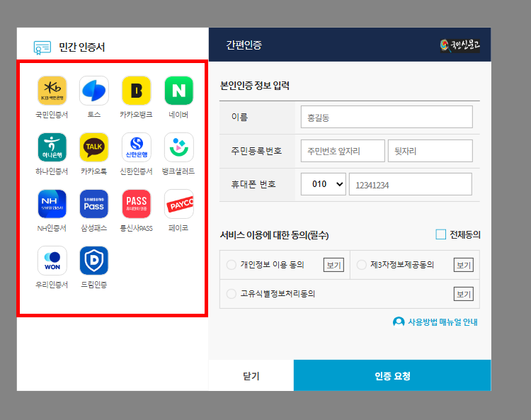This screenshot has height=420, width=531.
Task: Choose the 드림인증 shield icon
Action: (x=93, y=260)
